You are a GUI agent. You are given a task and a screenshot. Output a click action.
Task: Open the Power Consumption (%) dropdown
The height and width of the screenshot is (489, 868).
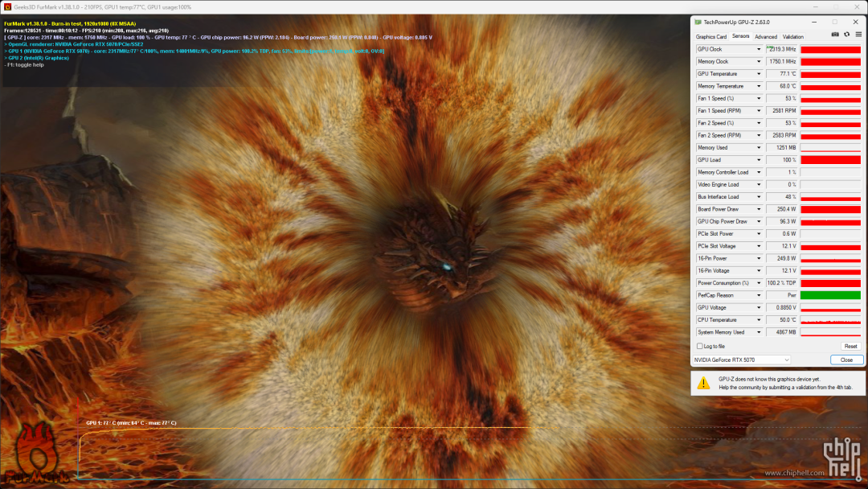[759, 283]
